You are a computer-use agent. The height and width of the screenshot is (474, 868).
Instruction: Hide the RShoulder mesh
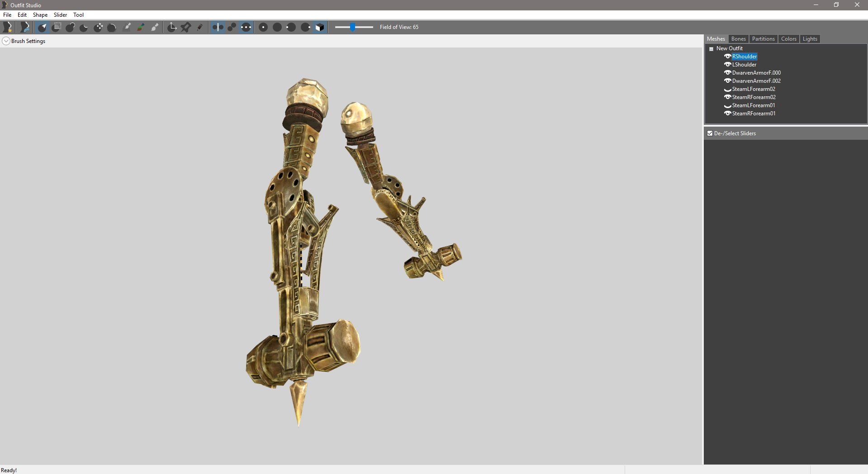728,57
